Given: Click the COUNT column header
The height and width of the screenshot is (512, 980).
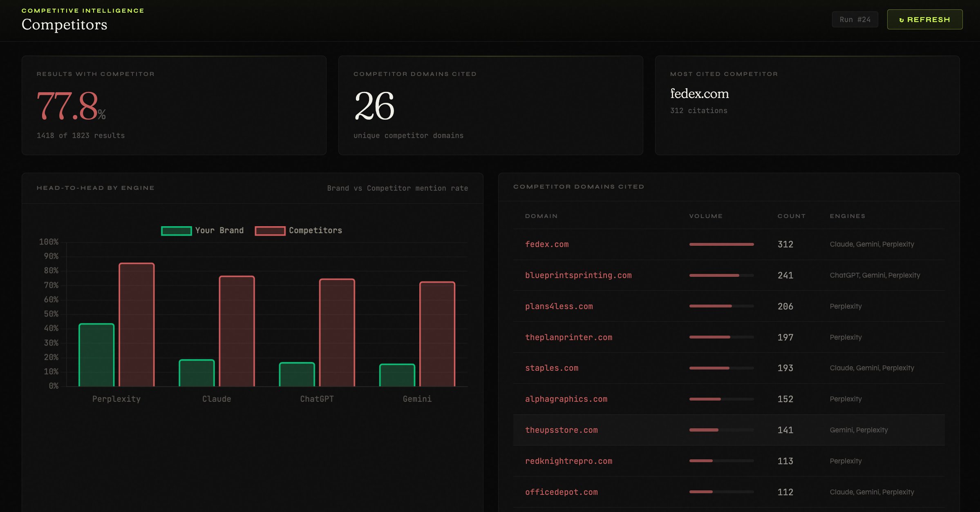Looking at the screenshot, I should 791,216.
